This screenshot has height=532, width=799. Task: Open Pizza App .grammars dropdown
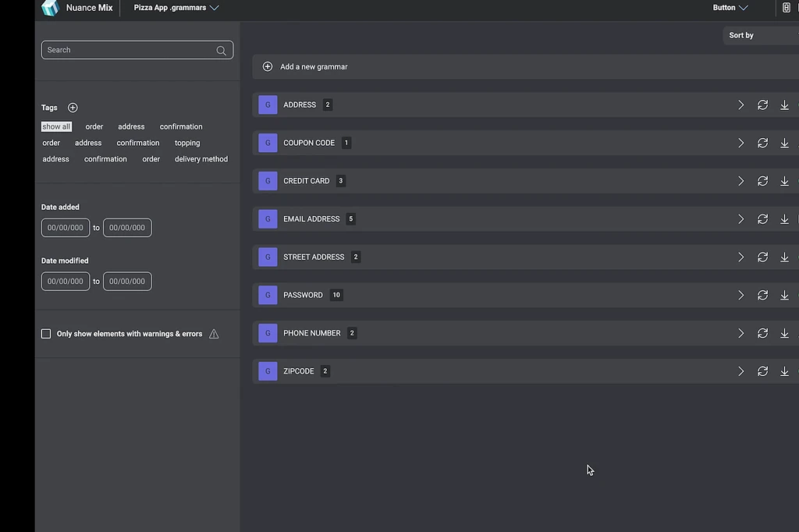(x=176, y=8)
